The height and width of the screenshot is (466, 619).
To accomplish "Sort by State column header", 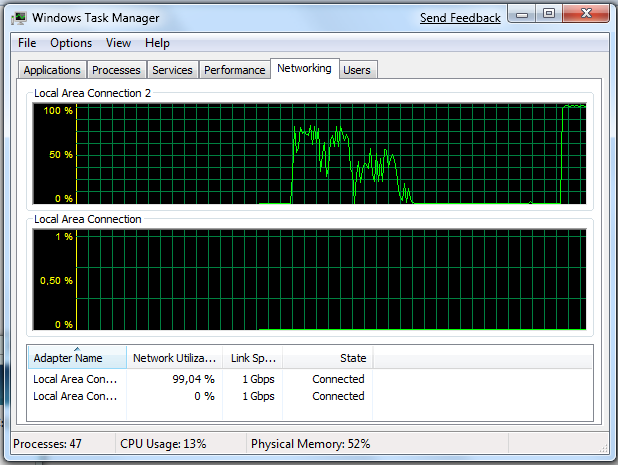I will [328, 358].
